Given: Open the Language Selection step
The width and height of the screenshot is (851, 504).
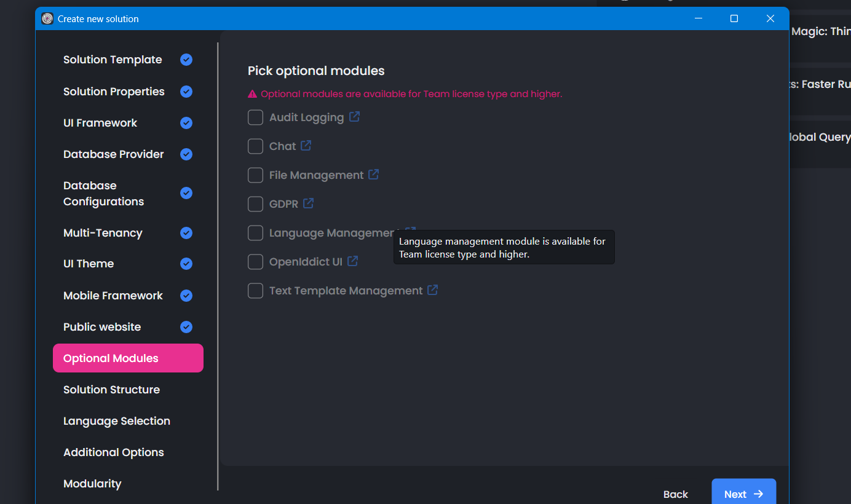Looking at the screenshot, I should coord(117,421).
